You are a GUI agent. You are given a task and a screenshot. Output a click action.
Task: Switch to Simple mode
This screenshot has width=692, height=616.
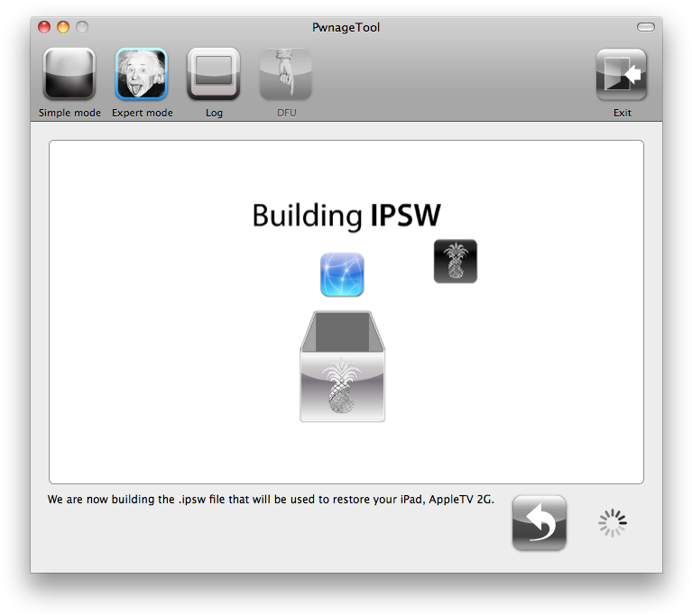[x=69, y=74]
